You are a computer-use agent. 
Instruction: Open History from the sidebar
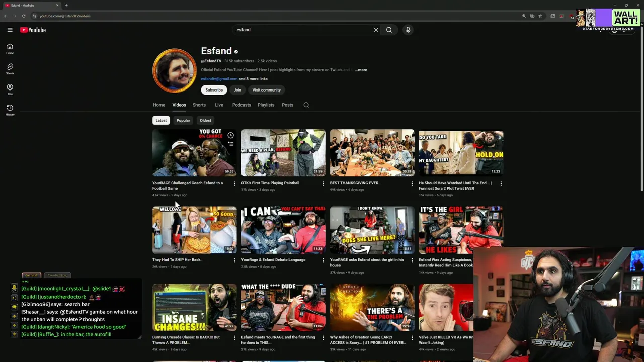coord(10,110)
